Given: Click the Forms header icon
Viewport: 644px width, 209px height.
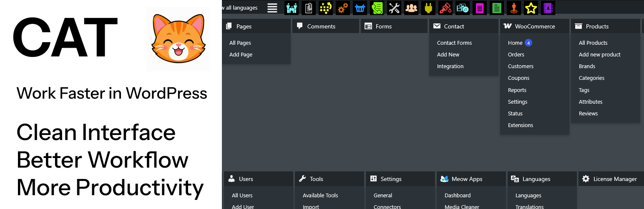Looking at the screenshot, I should pos(368,26).
